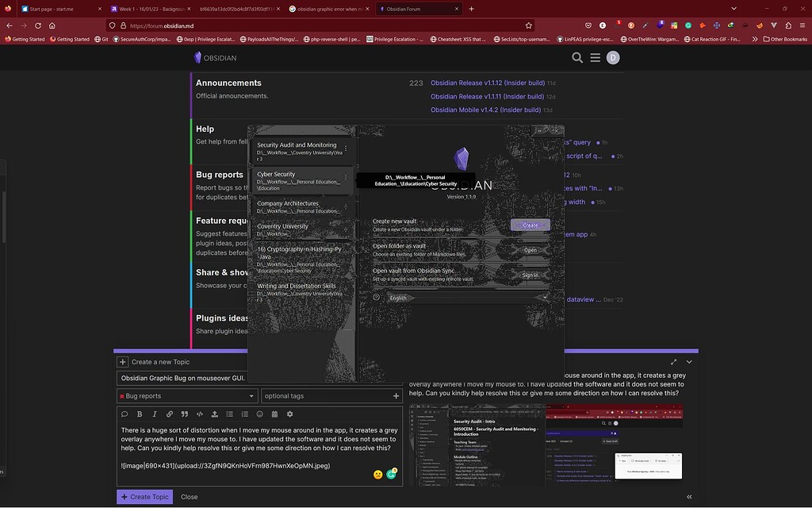
Task: Open the hamburger menu in the forum header
Action: click(x=595, y=57)
